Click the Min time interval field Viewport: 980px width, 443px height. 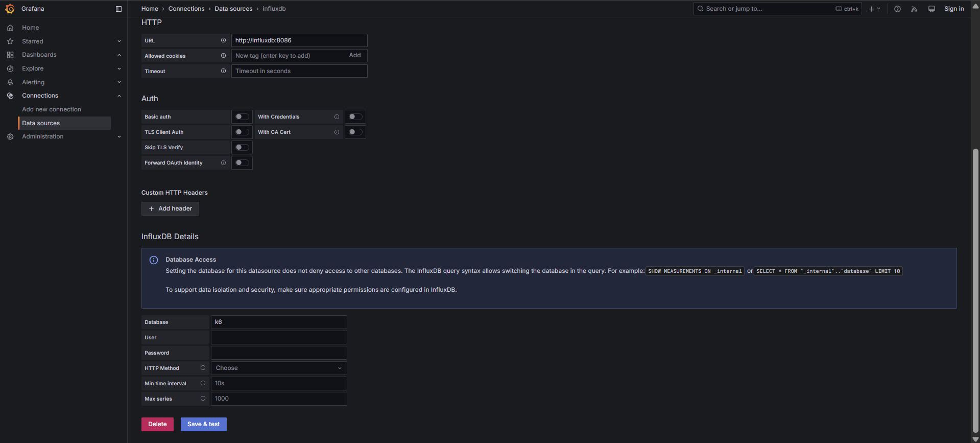pyautogui.click(x=279, y=383)
